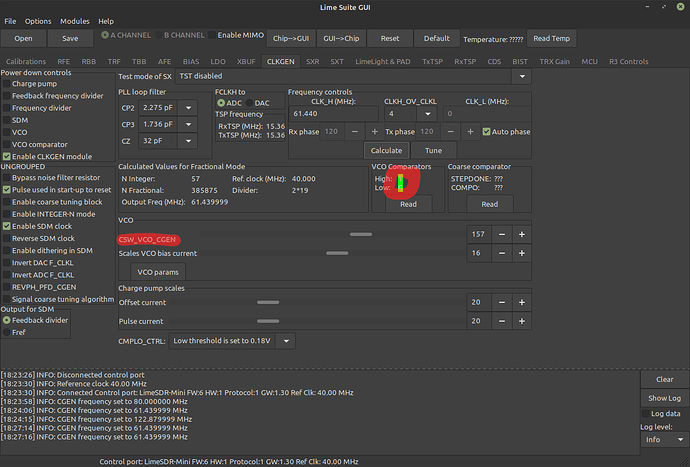Screen dimensions: 690x467
Task: Expand the CZ capacitance dropdown
Action: tap(188, 141)
